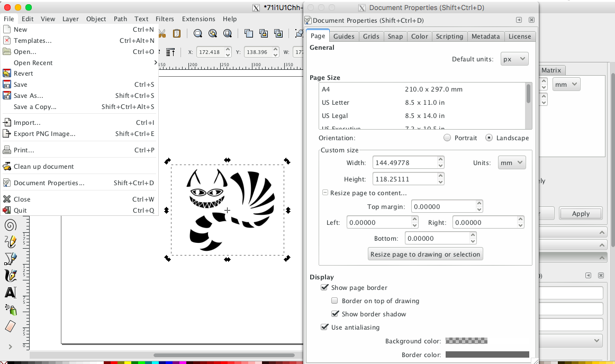Screen dimensions: 615x364
Task: Click the Top margin input field
Action: 443,207
